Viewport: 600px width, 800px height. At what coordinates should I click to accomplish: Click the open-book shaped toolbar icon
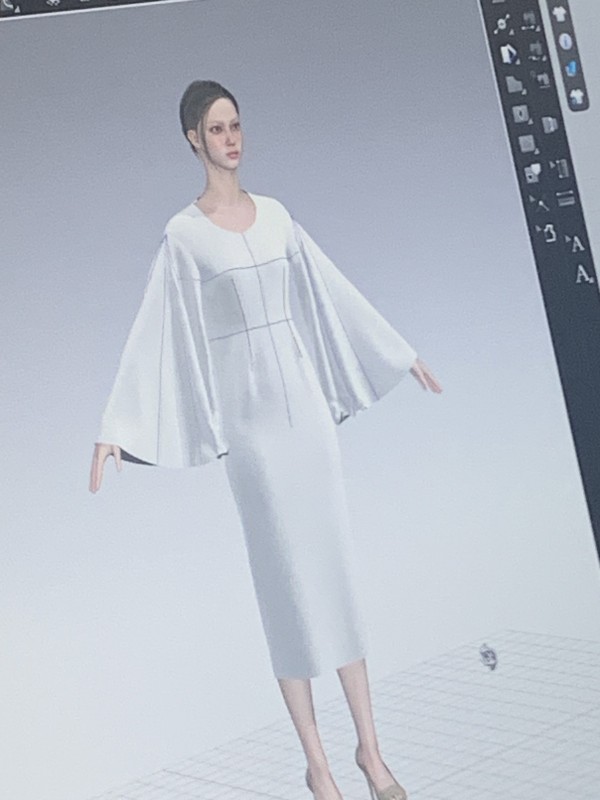549,124
